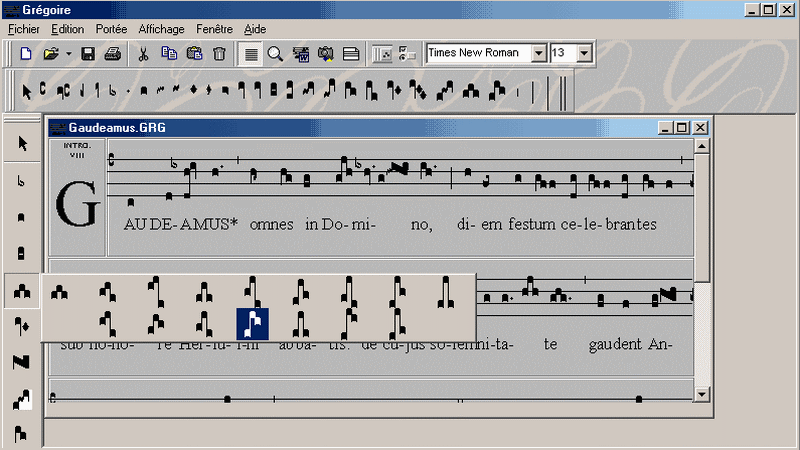Print the score with the printer icon
The width and height of the screenshot is (800, 450).
coord(112,54)
